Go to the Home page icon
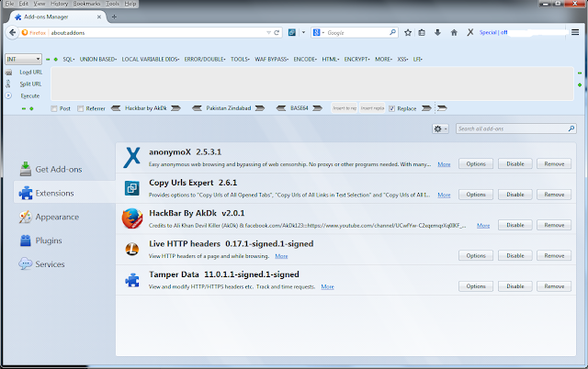Viewport: 588px width, 369px height. pos(454,33)
